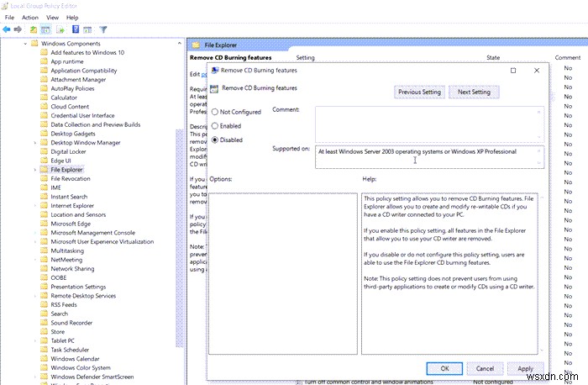Select the Credential User Interface item
Image resolution: width=588 pixels, height=385 pixels.
coord(82,115)
